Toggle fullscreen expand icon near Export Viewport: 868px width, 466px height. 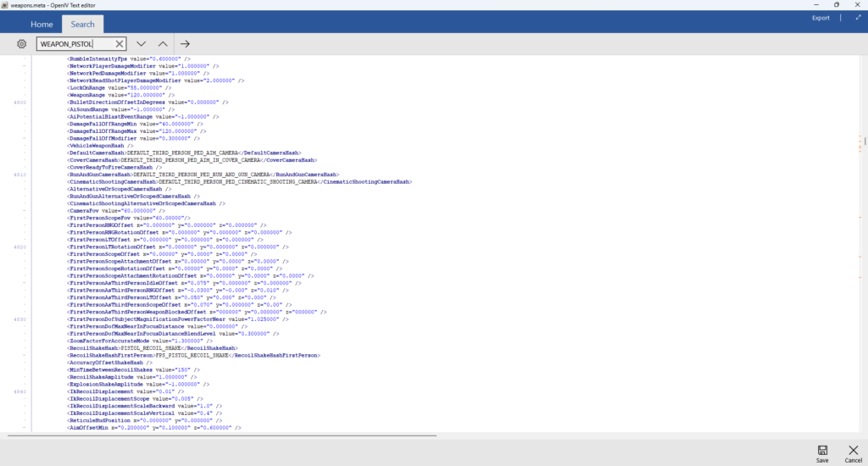pos(858,18)
